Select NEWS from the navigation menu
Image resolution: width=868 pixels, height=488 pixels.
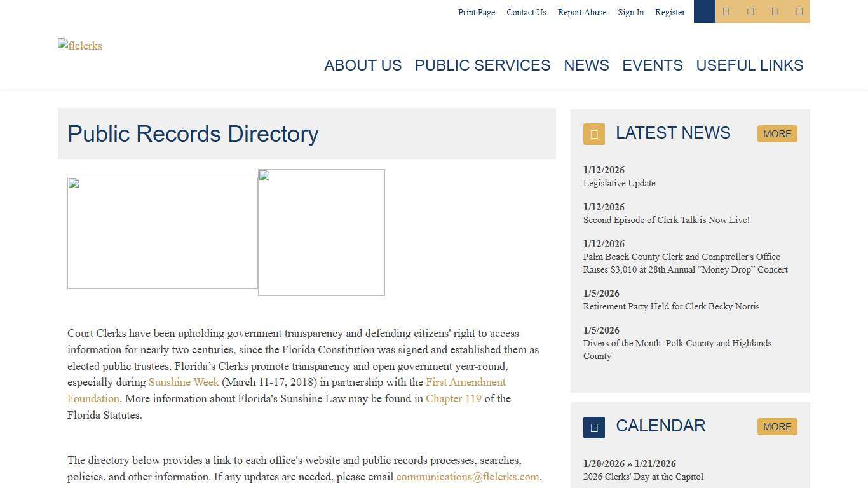[587, 65]
